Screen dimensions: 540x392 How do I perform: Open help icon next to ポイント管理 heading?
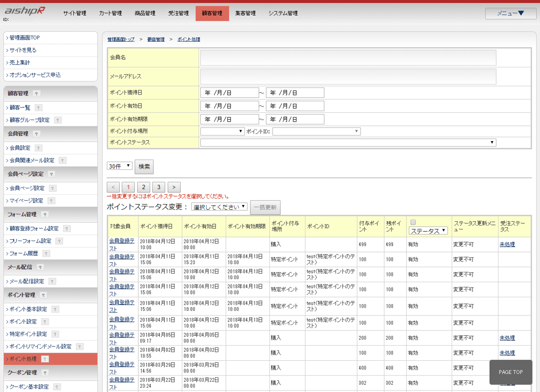tap(43, 295)
